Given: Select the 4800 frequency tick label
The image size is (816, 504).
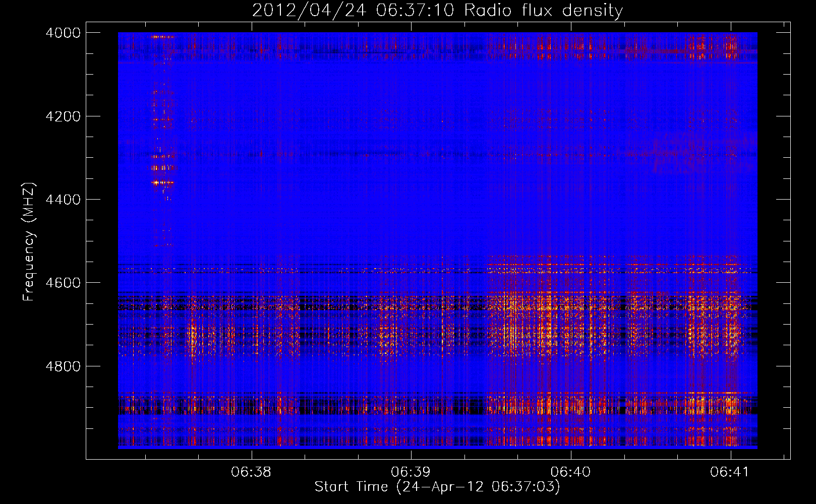Looking at the screenshot, I should [63, 366].
